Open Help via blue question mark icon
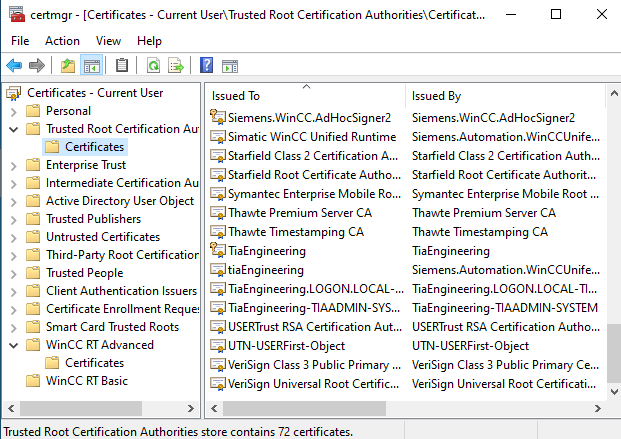621x439 pixels. pyautogui.click(x=207, y=66)
